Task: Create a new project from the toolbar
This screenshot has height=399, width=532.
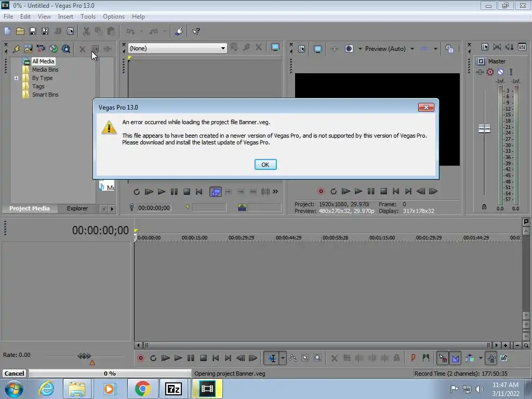Action: [x=7, y=31]
